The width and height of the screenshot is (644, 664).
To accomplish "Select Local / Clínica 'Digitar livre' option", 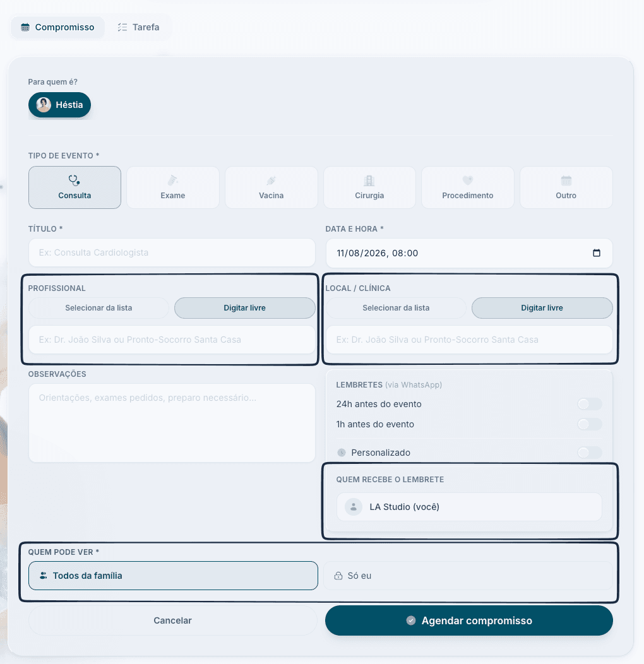I will point(542,308).
